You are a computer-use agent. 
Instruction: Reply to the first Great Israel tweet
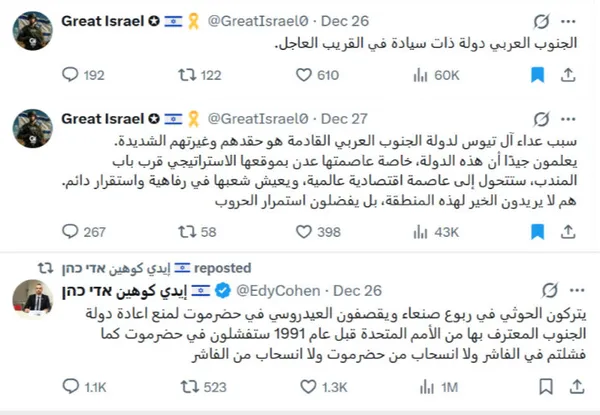point(69,73)
